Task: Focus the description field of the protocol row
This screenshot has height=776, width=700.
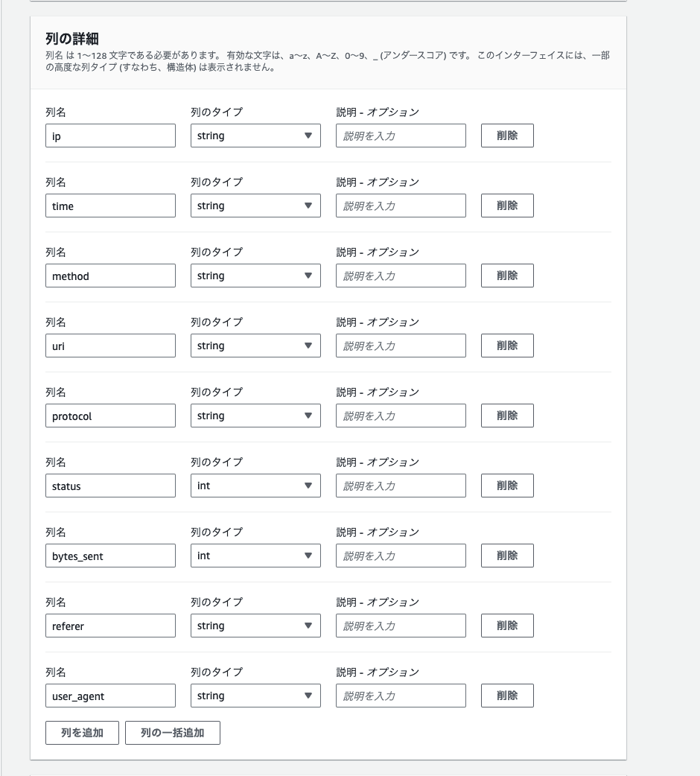Action: 400,416
